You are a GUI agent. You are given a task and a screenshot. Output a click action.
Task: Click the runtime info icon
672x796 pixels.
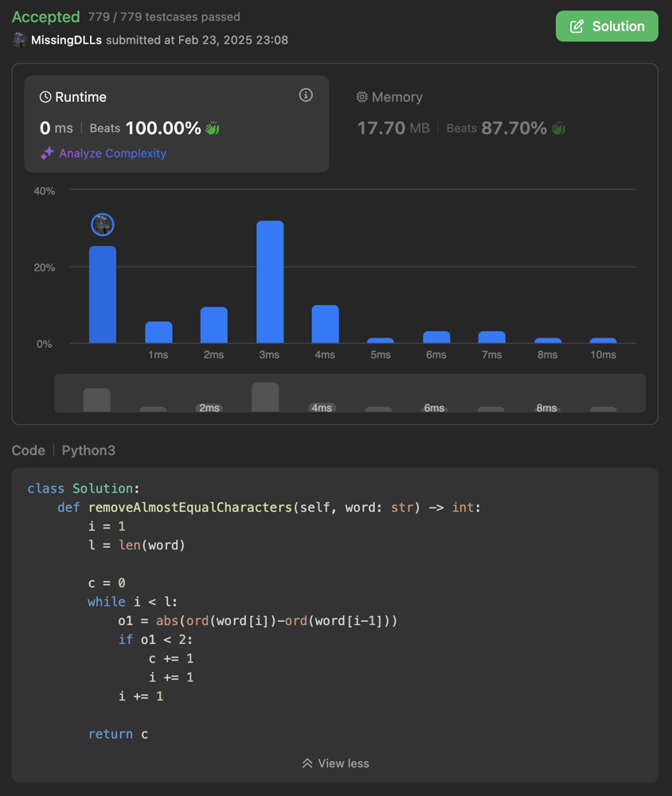[x=306, y=95]
